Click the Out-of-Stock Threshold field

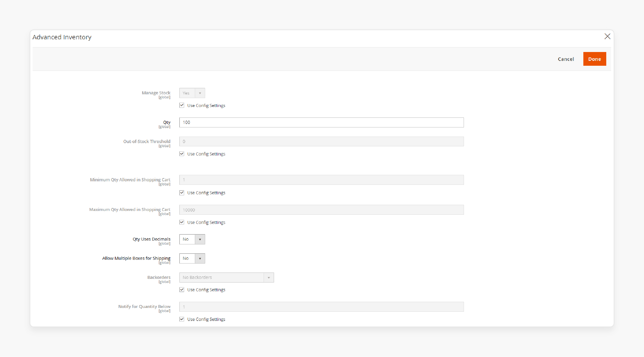[321, 141]
